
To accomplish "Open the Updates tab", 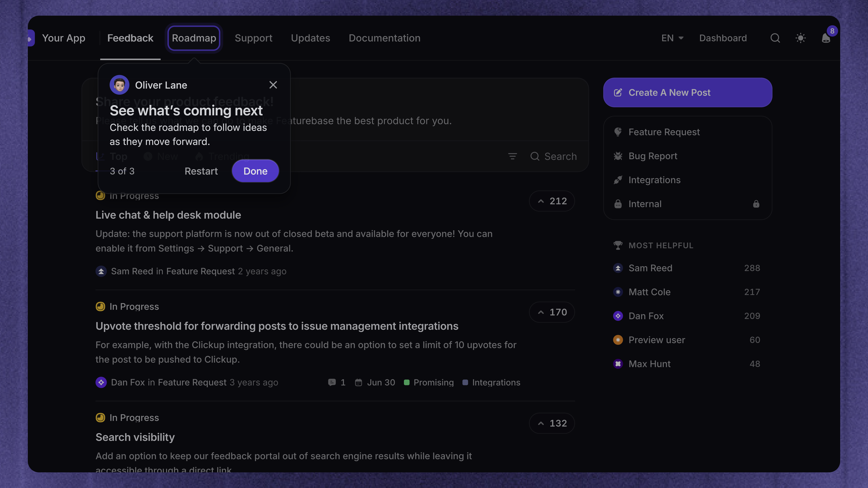I will click(310, 38).
